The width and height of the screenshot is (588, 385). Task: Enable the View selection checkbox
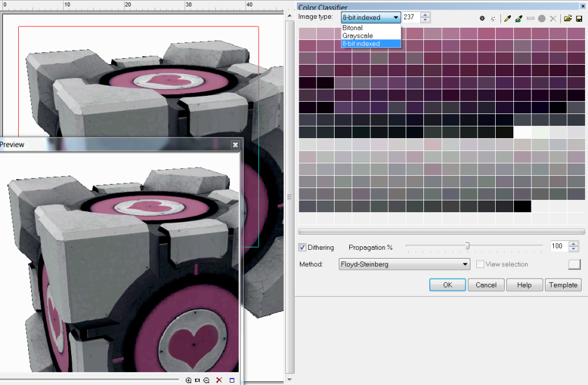coord(480,264)
